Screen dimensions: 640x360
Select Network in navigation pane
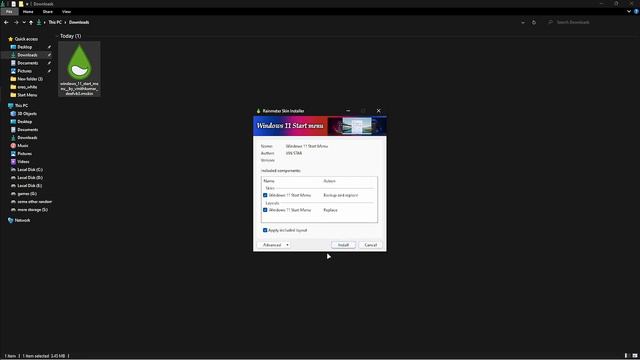click(22, 220)
